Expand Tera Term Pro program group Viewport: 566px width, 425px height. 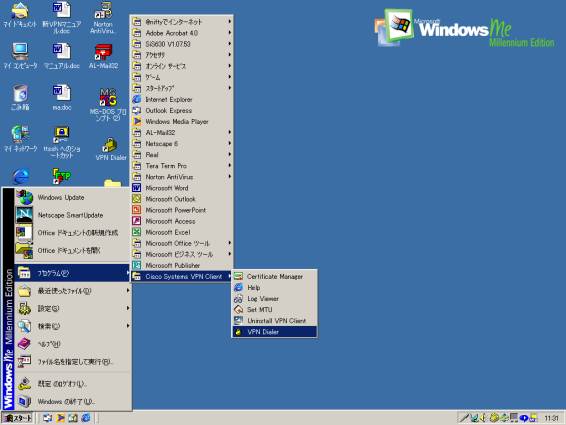click(x=182, y=166)
